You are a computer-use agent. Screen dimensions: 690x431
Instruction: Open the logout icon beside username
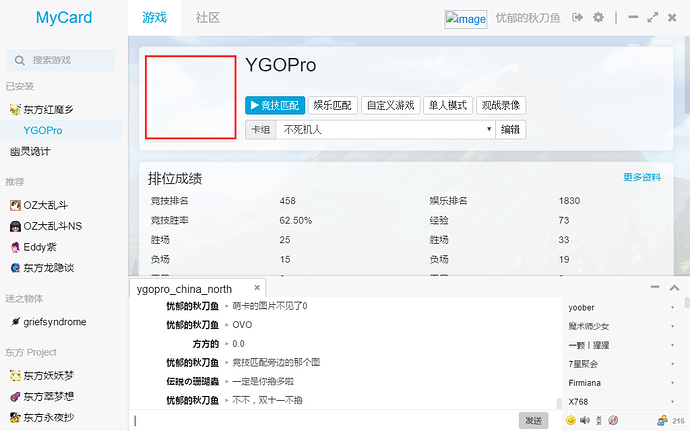click(x=577, y=18)
